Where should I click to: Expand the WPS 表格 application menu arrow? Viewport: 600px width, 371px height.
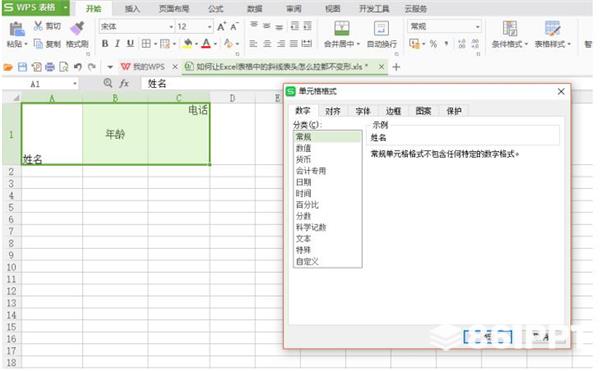(65, 8)
